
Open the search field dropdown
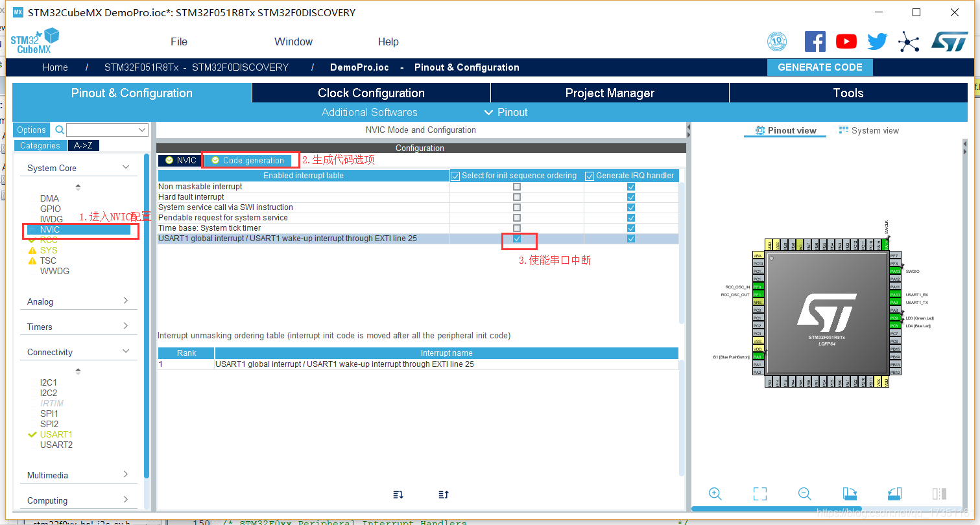point(143,130)
